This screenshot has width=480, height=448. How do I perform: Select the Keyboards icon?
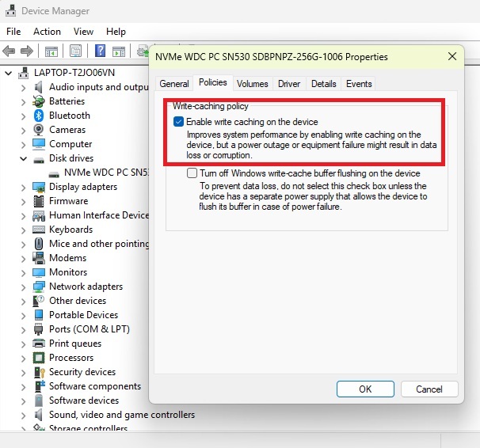coord(39,230)
